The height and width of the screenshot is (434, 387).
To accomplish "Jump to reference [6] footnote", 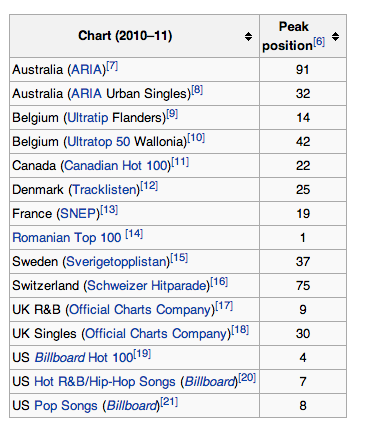I will coord(319,41).
